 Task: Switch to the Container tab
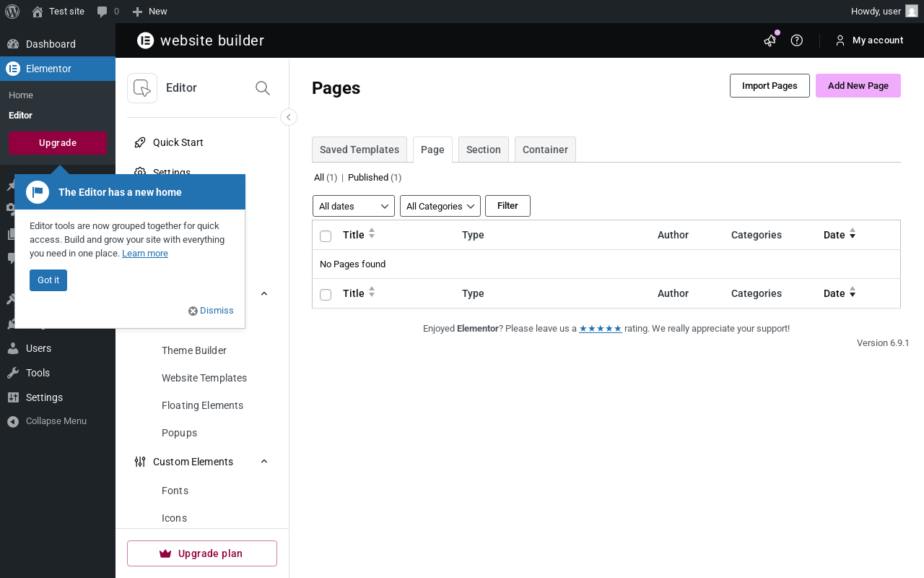[545, 150]
